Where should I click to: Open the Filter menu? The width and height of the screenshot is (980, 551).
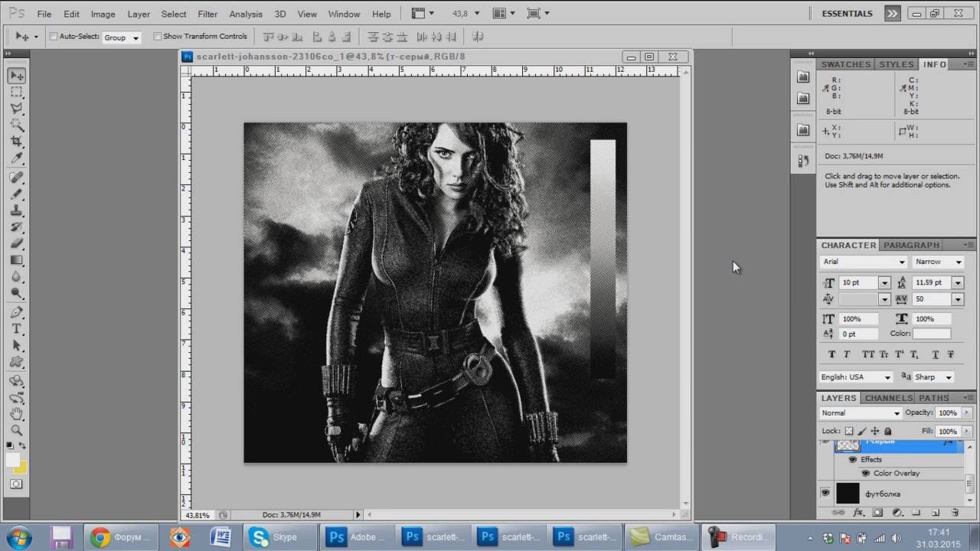[x=207, y=14]
